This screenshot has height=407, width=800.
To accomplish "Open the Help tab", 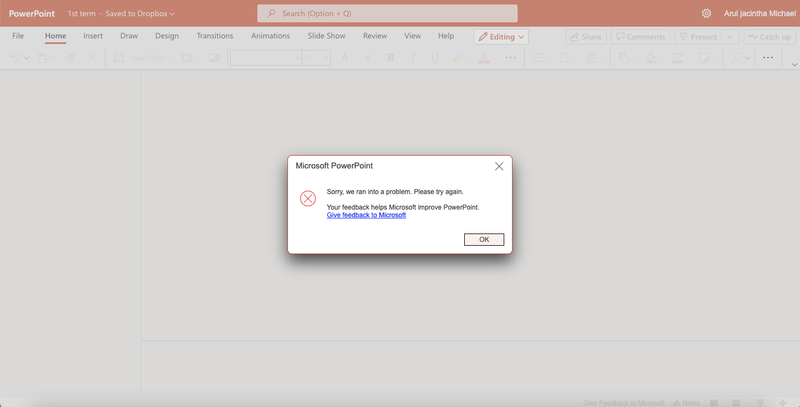I will pyautogui.click(x=446, y=36).
